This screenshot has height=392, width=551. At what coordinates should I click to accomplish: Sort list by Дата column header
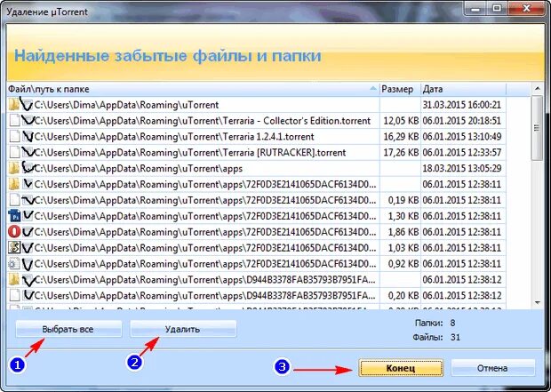[x=463, y=89]
